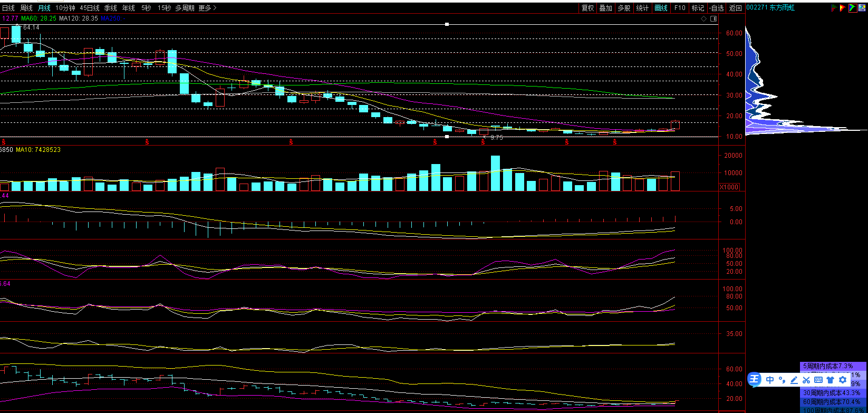868x413 pixels.
Task: Switch to the 5秒 period tab
Action: [146, 8]
